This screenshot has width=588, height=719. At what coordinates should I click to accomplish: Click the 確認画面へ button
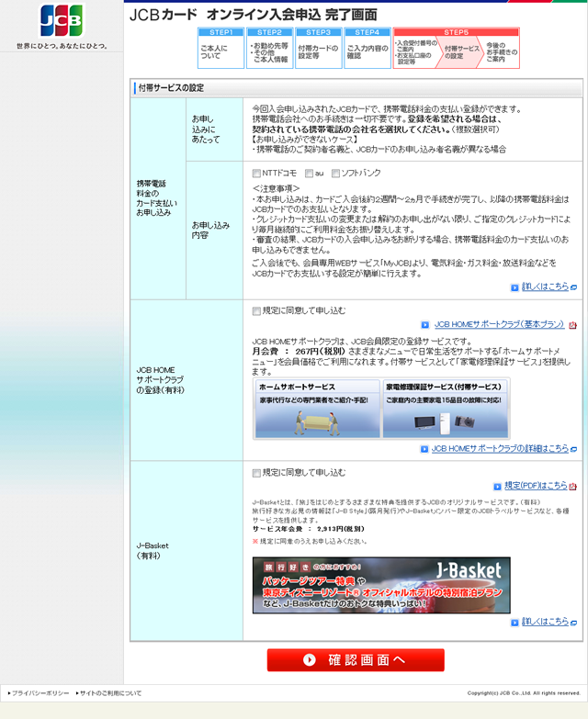coord(356,660)
